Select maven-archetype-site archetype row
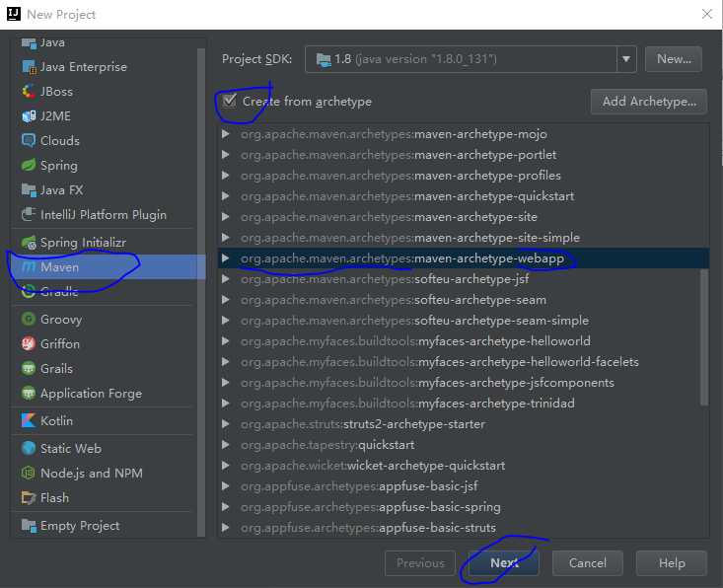The width and height of the screenshot is (723, 588). (x=464, y=217)
